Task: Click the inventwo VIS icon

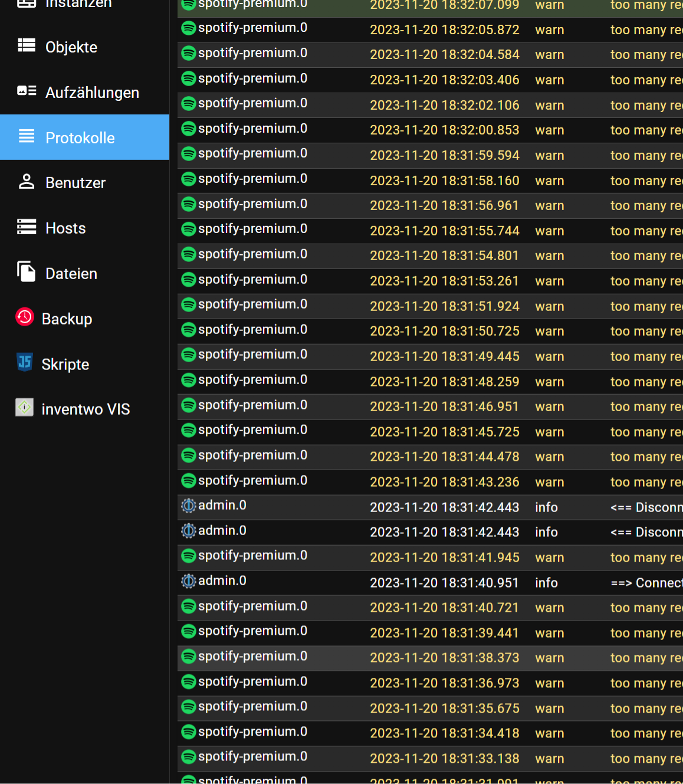Action: pyautogui.click(x=24, y=407)
